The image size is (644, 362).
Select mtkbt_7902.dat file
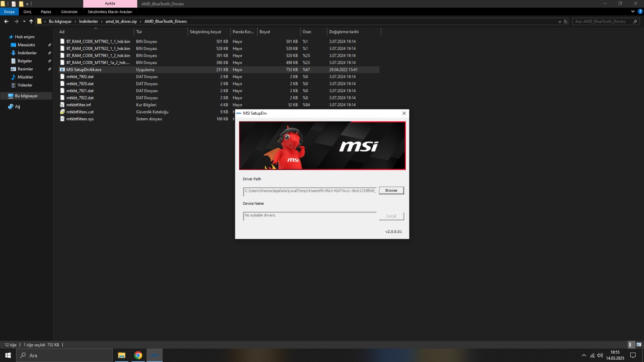coord(80,76)
